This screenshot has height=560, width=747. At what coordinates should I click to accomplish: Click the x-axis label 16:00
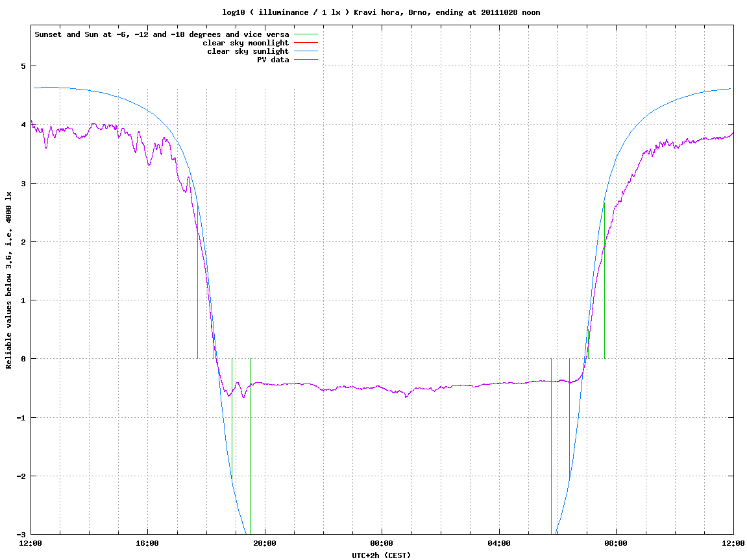click(x=148, y=543)
